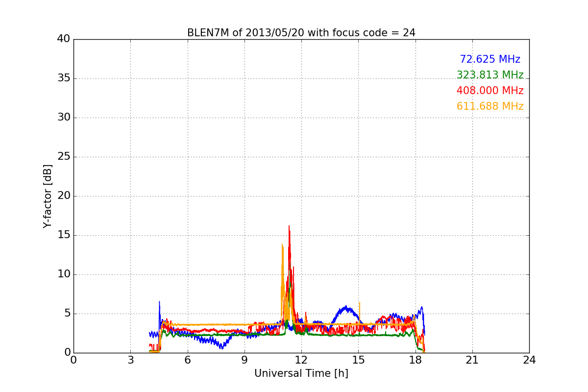Select the 72.625 MHz legend label
The width and height of the screenshot is (588, 392).
click(490, 59)
